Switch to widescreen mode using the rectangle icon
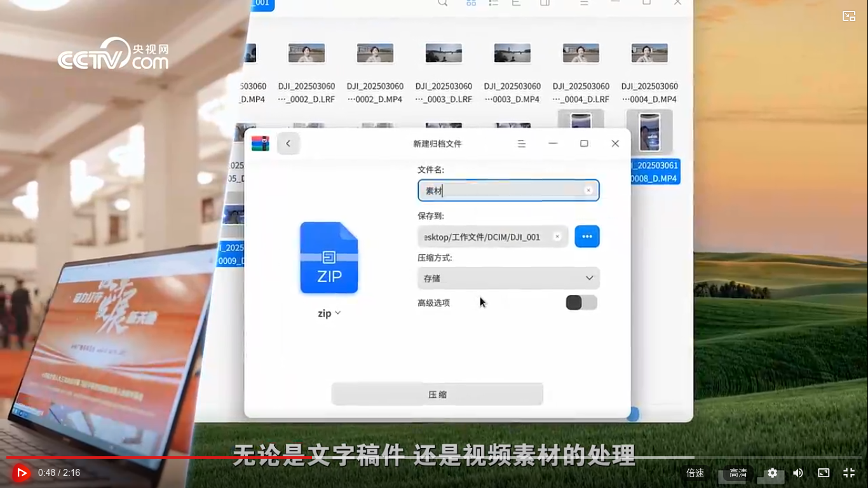Image resolution: width=868 pixels, height=488 pixels. 824,473
